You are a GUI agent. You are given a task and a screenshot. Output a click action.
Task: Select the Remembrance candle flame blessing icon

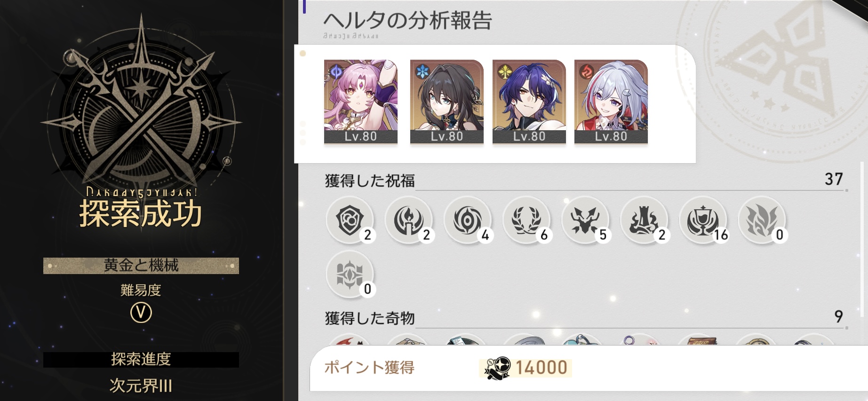(408, 220)
